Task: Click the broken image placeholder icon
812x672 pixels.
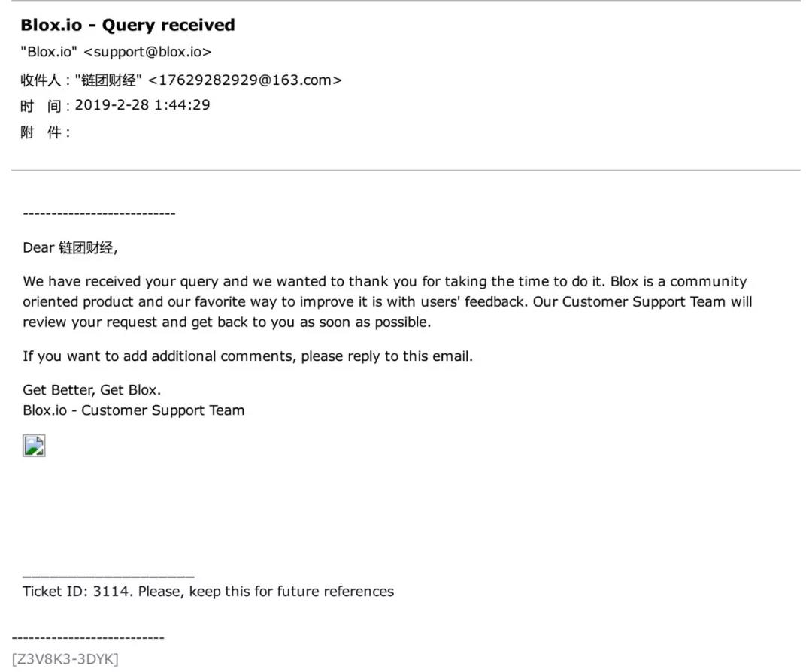Action: click(x=34, y=446)
